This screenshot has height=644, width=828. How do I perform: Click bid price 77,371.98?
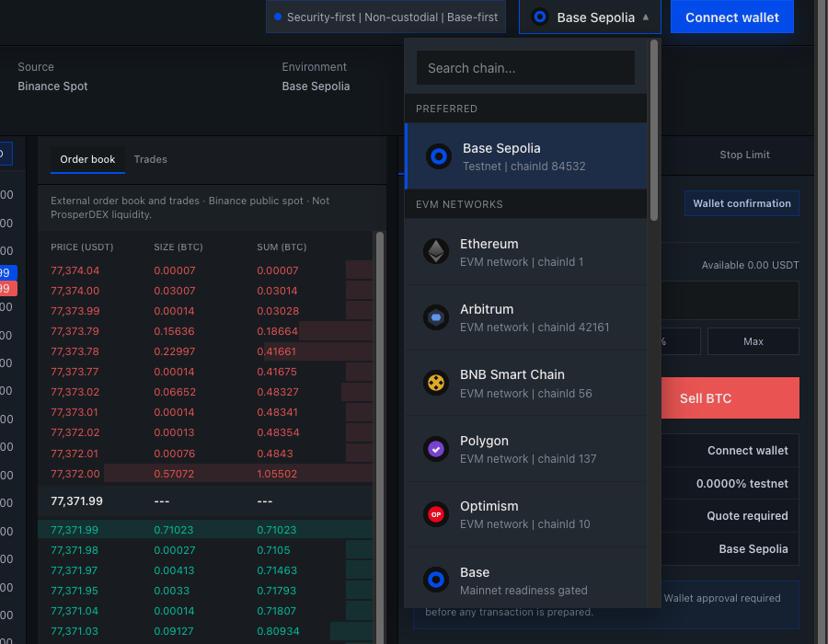(75, 550)
